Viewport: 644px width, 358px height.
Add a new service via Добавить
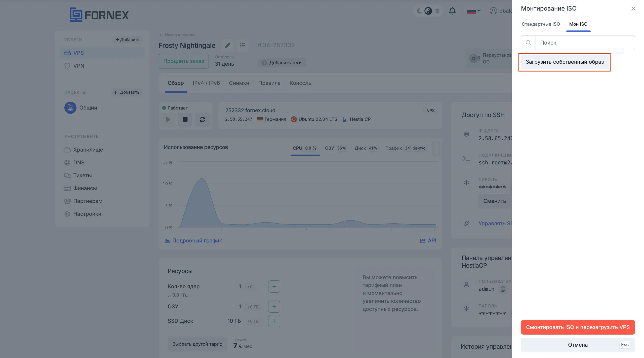128,40
